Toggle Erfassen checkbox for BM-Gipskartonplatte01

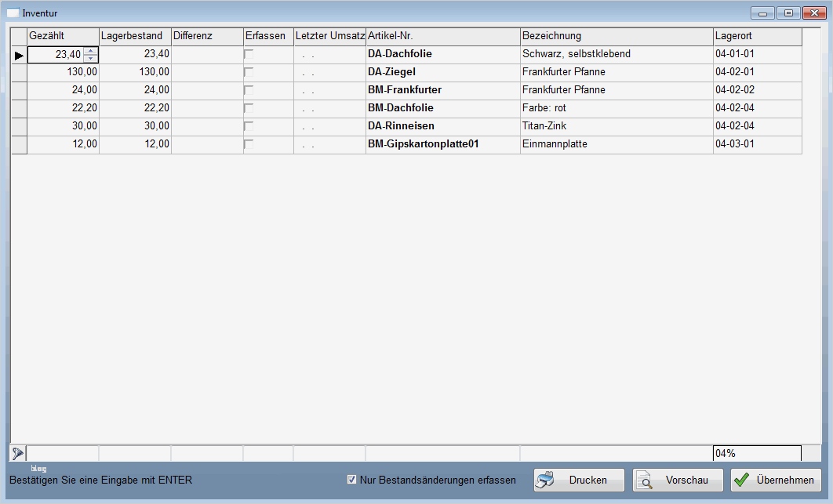[x=249, y=144]
